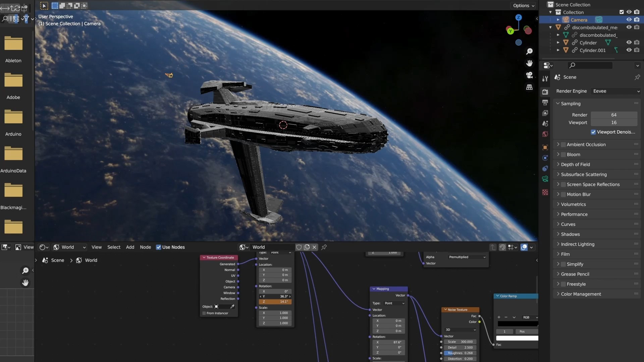Choose the Extend selection mode icon
This screenshot has width=644, height=362.
coord(62,6)
